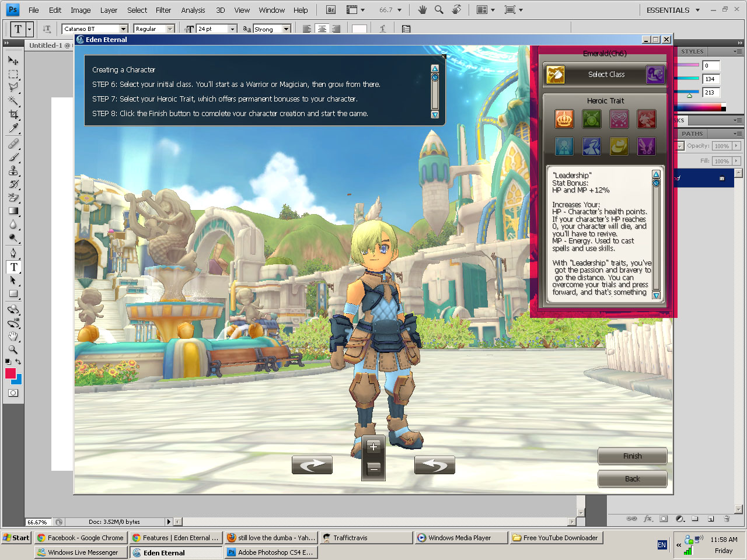The width and height of the screenshot is (747, 560).
Task: Click the foreground color swatch
Action: click(x=10, y=373)
